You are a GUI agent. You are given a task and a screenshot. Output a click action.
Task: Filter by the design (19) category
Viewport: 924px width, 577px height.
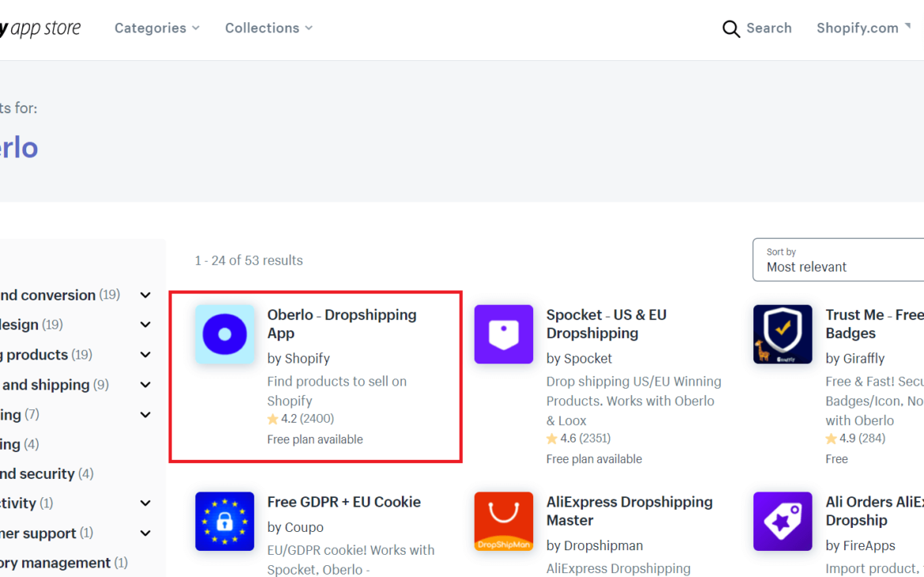pos(32,325)
